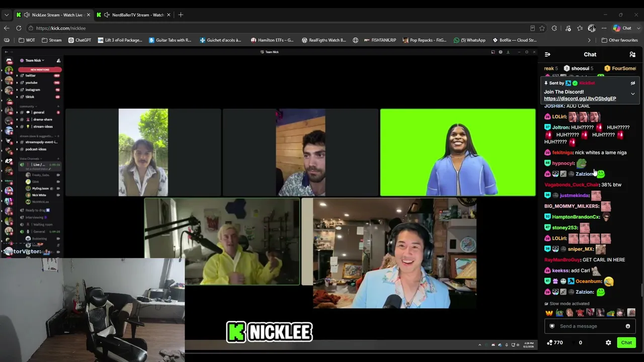Click Nick White in voice channel list
Screen dimensions: 644x362
pos(39,195)
